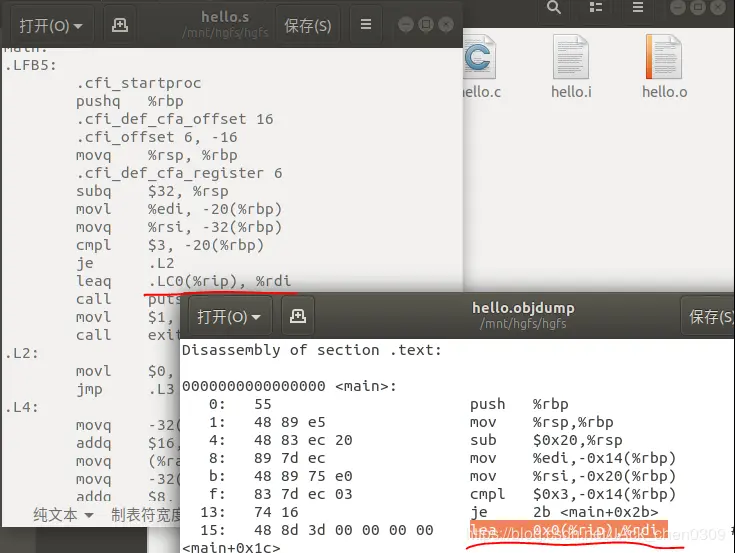Image resolution: width=735 pixels, height=553 pixels.
Task: Toggle list view in file manager
Action: click(596, 7)
